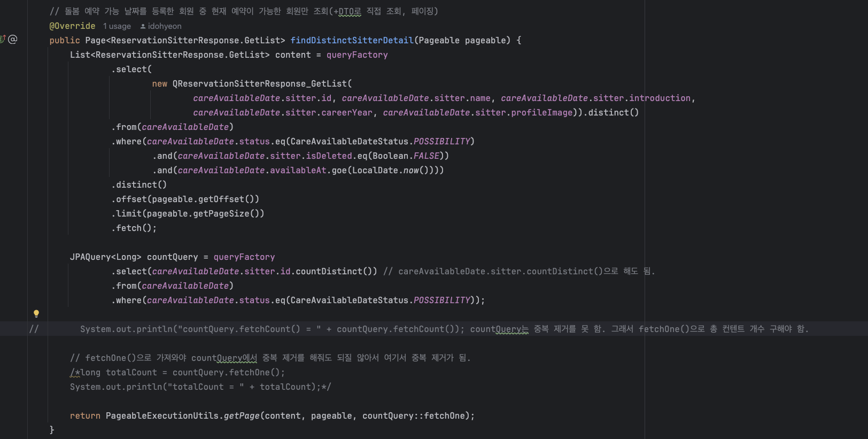Viewport: 868px width, 439px height.
Task: Click queryFactory after "countQuery ="
Action: tap(244, 257)
